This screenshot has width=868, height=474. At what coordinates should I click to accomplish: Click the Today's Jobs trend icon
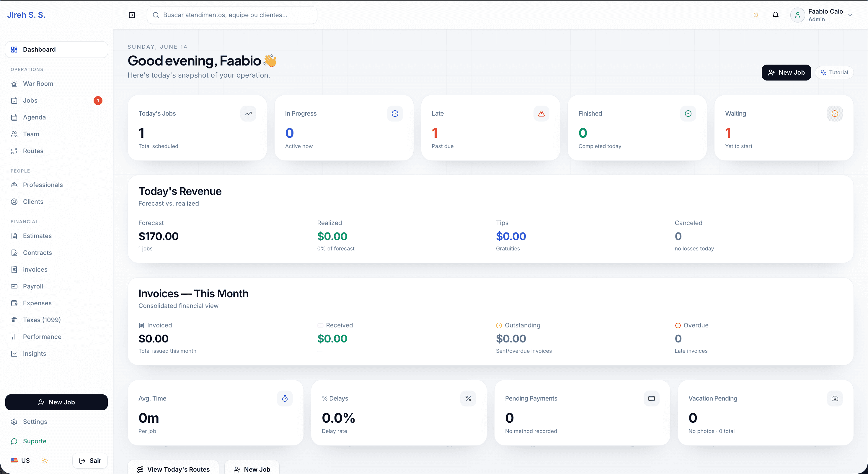tap(248, 114)
